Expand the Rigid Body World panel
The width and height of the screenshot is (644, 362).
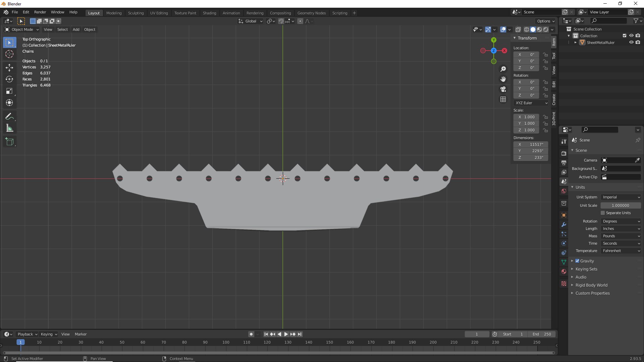click(591, 285)
